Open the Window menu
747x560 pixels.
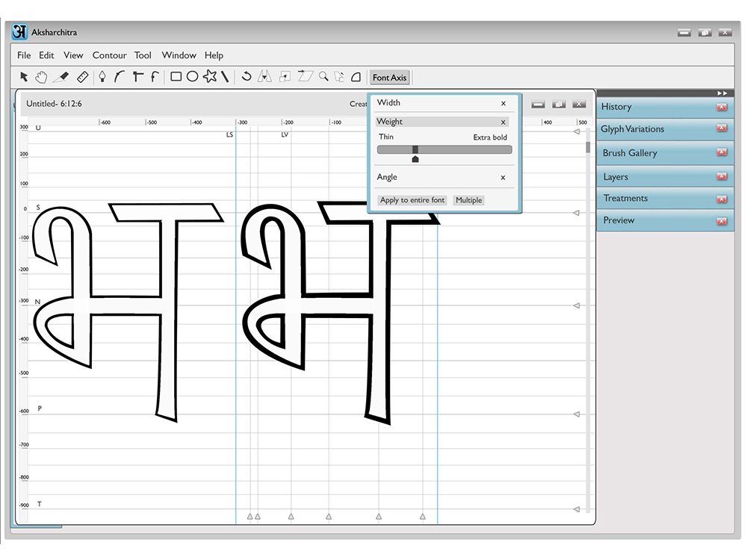179,55
